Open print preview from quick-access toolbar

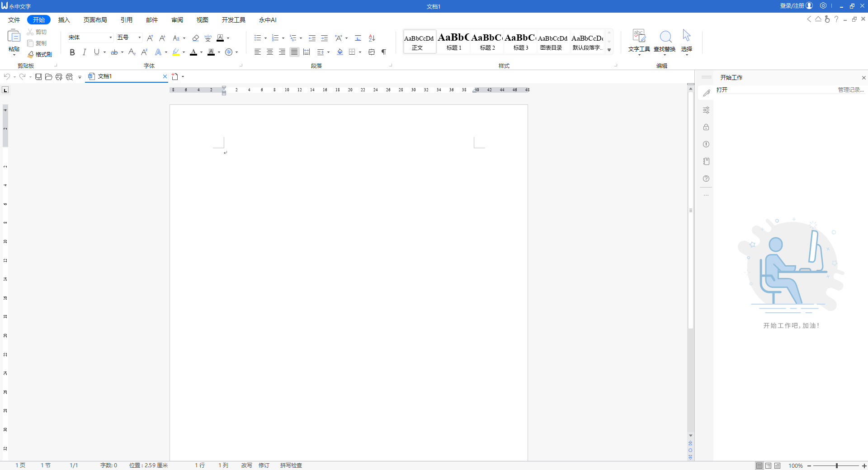click(69, 77)
